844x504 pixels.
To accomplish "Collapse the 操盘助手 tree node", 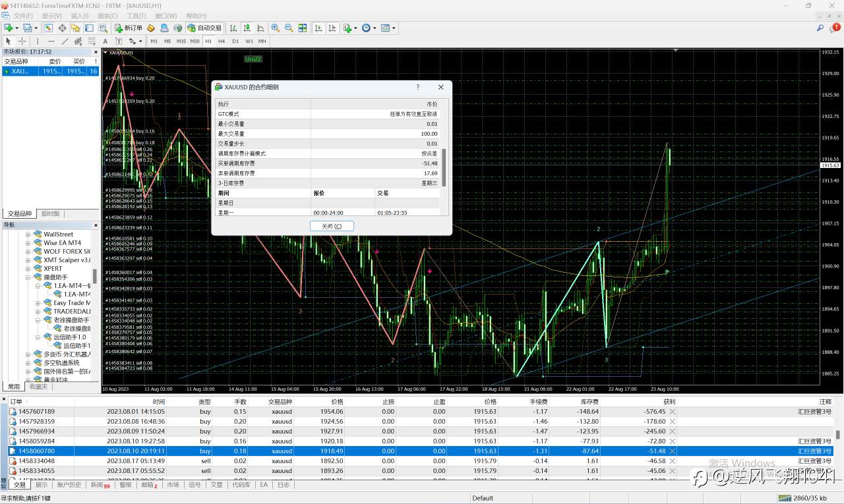I will pos(28,277).
